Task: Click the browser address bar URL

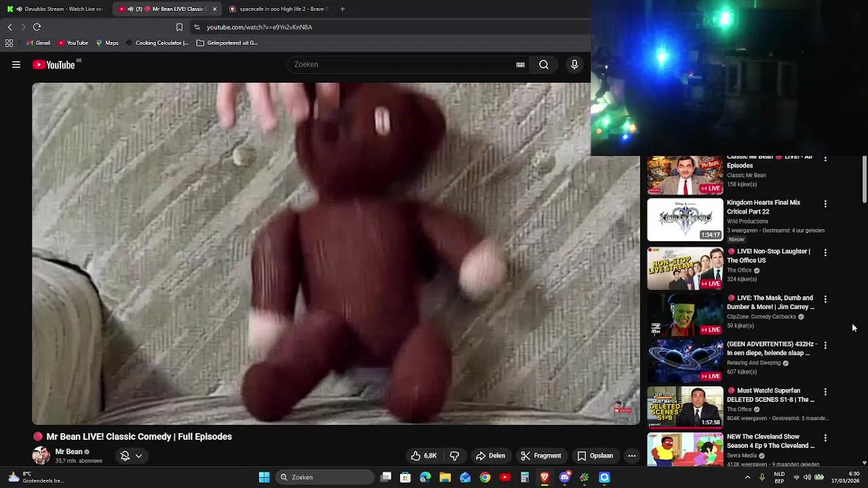Action: pos(259,27)
